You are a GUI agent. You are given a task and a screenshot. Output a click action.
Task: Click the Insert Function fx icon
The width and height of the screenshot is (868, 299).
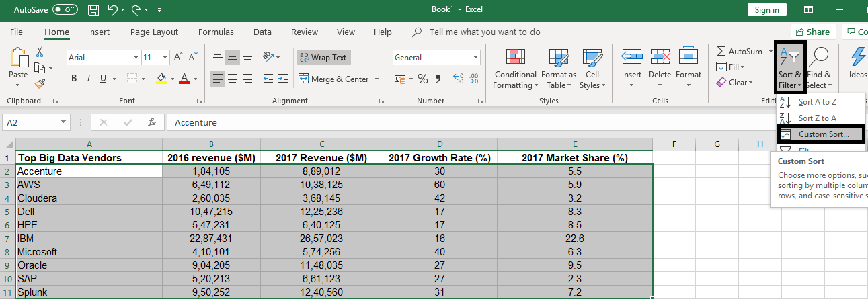(153, 123)
